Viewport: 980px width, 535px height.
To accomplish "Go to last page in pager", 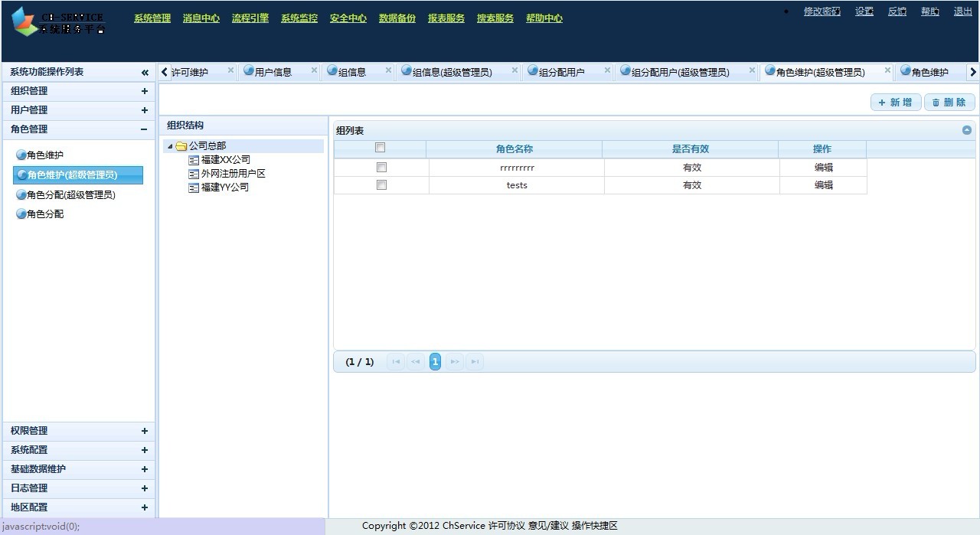I will (475, 362).
